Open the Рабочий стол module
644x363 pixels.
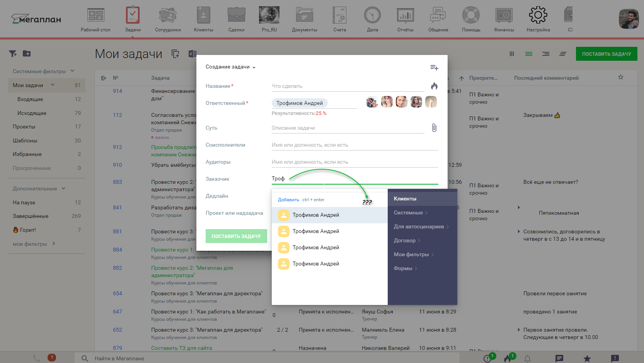coord(95,19)
